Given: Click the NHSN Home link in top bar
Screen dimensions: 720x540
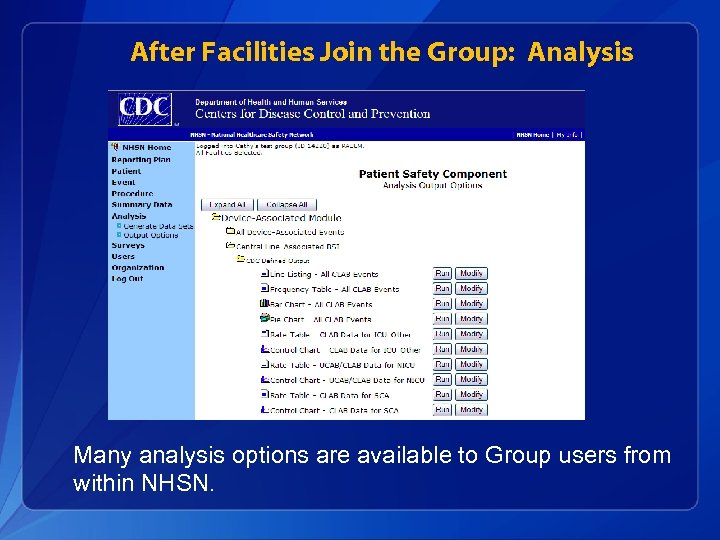Looking at the screenshot, I should coord(532,135).
